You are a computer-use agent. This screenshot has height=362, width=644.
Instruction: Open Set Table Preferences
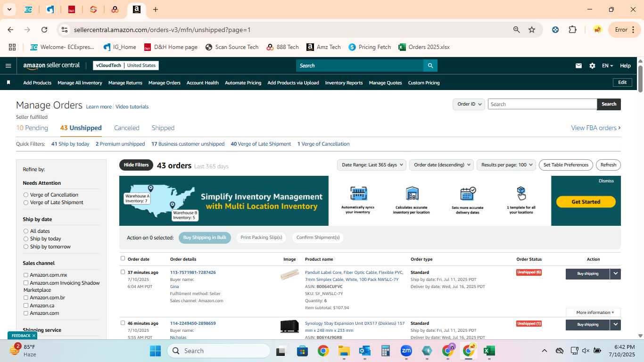[566, 165]
